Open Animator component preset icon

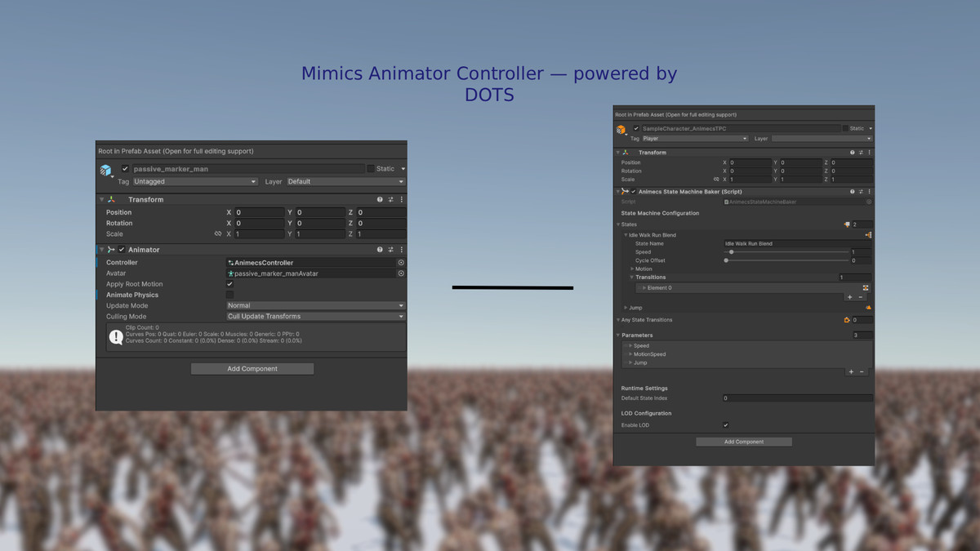click(390, 250)
